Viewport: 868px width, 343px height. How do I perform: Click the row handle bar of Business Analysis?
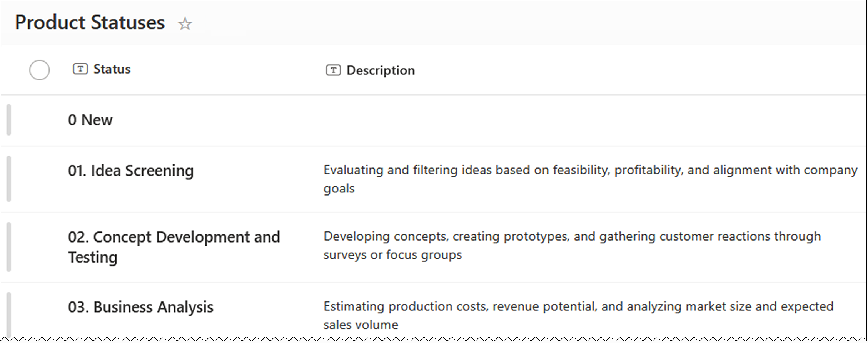pyautogui.click(x=9, y=315)
